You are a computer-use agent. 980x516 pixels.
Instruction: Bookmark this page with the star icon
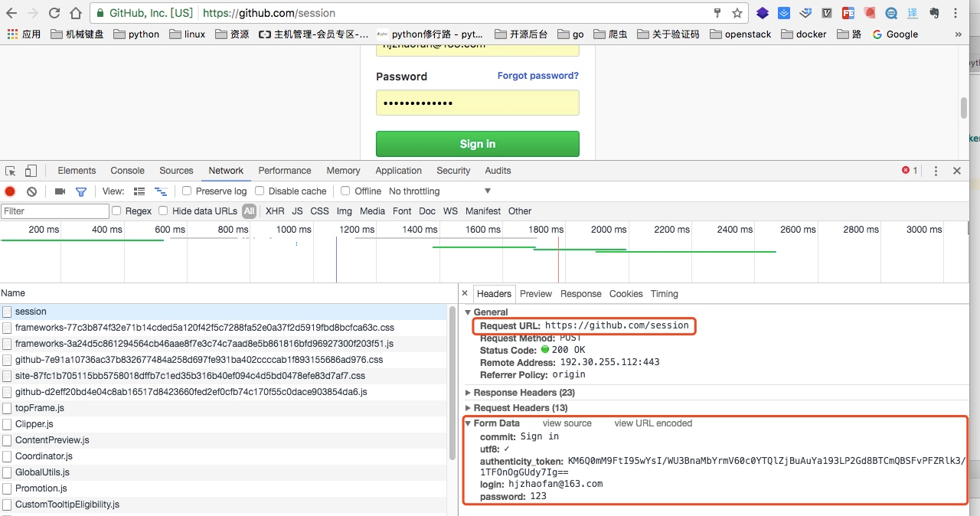pyautogui.click(x=737, y=13)
